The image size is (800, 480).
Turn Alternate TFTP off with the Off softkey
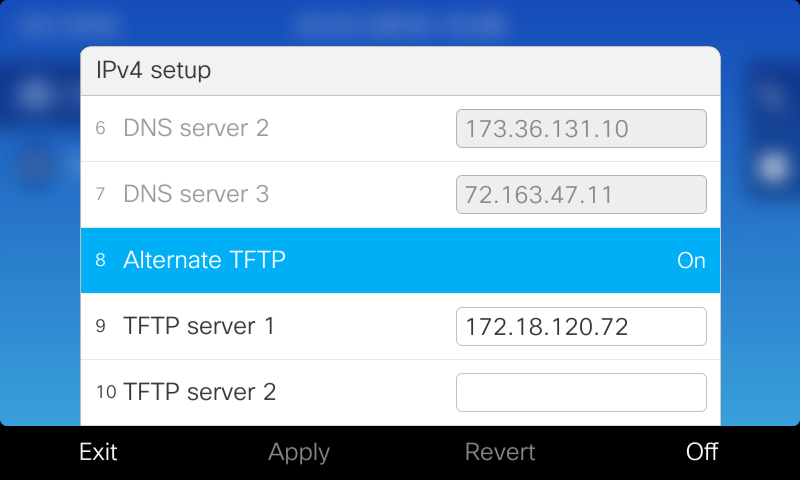tap(702, 452)
